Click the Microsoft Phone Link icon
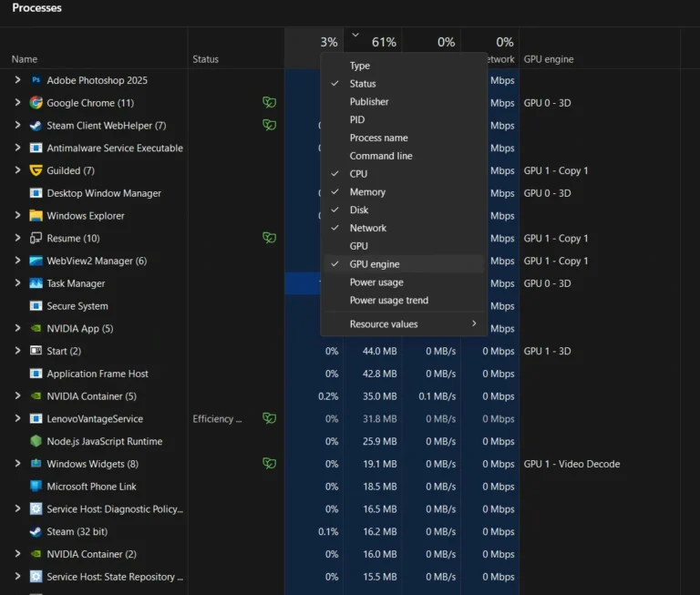 (36, 487)
